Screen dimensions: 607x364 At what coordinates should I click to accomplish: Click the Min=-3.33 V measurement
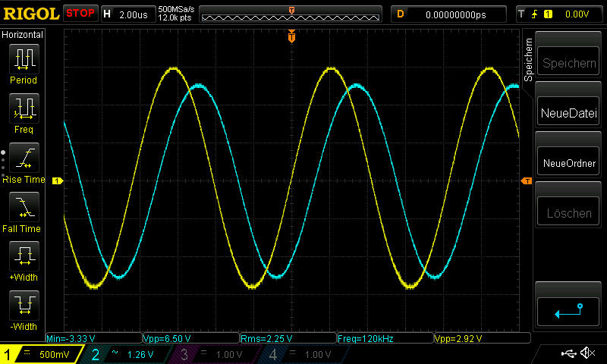(71, 338)
